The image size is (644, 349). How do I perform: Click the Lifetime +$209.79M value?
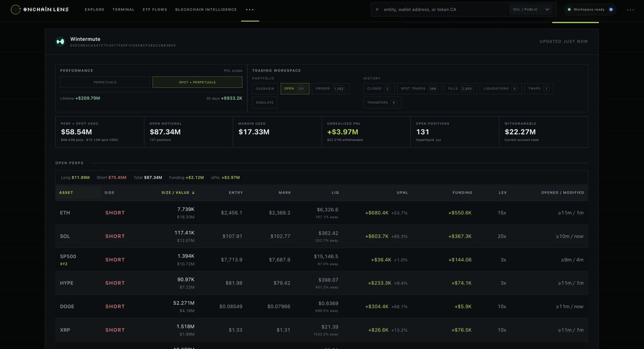pyautogui.click(x=88, y=98)
